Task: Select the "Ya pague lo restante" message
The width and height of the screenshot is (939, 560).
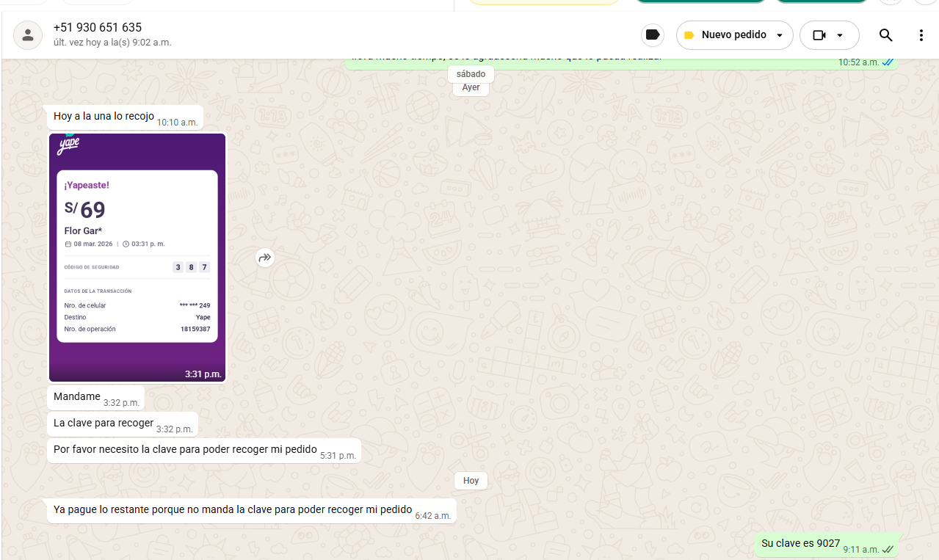Action: pos(232,509)
